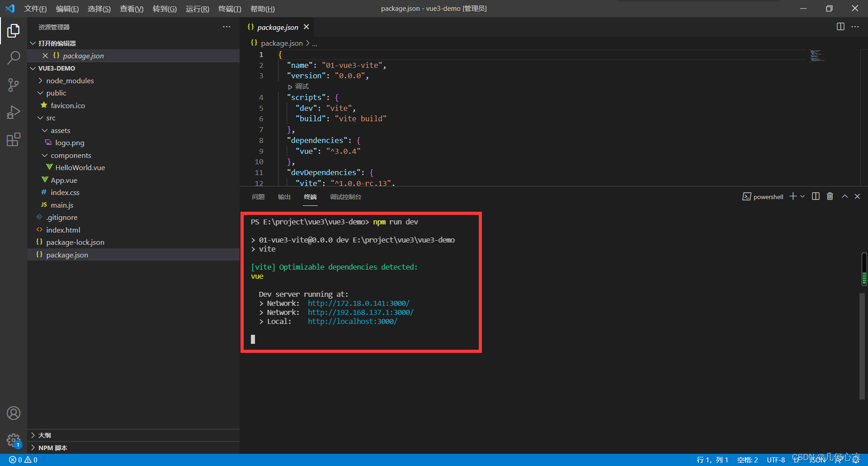
Task: Kill the terminal with trash icon
Action: [x=830, y=196]
